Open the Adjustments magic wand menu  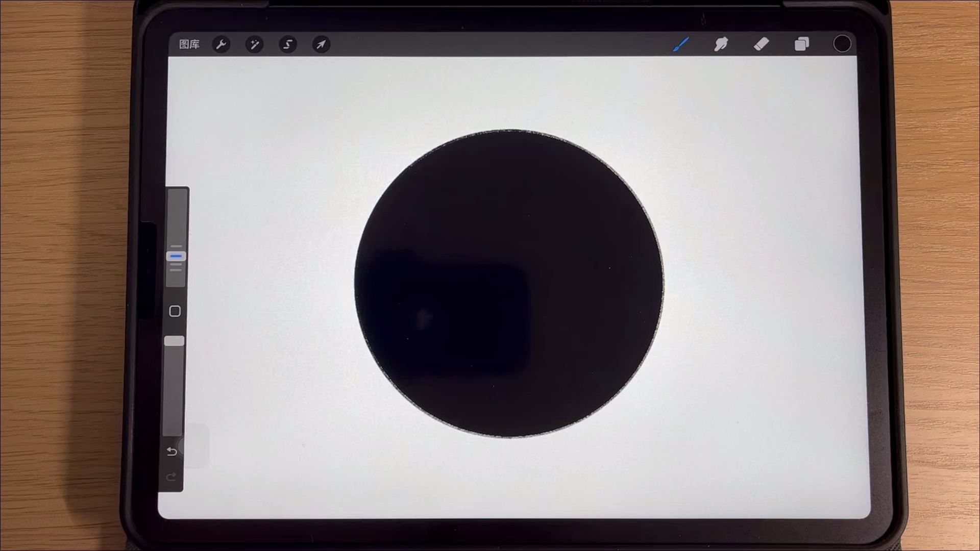pyautogui.click(x=254, y=45)
